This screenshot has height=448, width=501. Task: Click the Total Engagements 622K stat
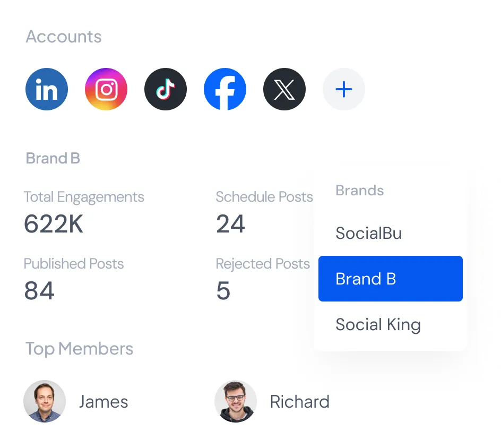coord(53,224)
